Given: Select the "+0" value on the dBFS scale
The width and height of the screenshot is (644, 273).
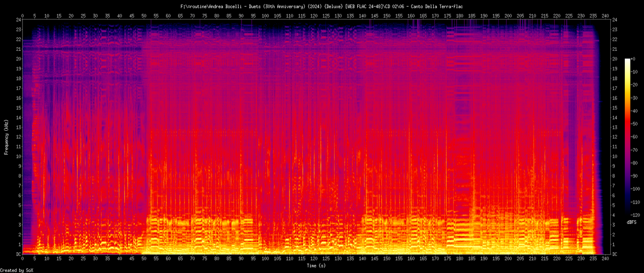Looking at the screenshot, I should coord(634,59).
